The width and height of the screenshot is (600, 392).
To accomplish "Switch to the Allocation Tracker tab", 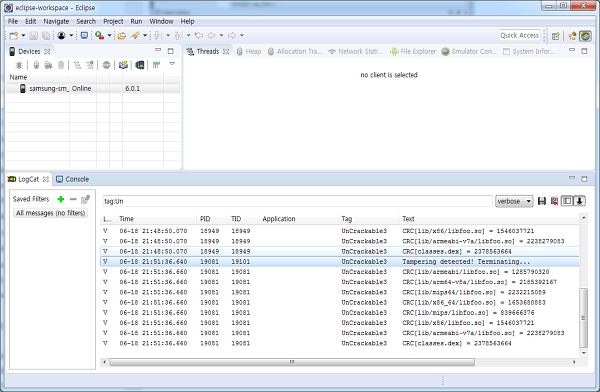I will (x=295, y=51).
